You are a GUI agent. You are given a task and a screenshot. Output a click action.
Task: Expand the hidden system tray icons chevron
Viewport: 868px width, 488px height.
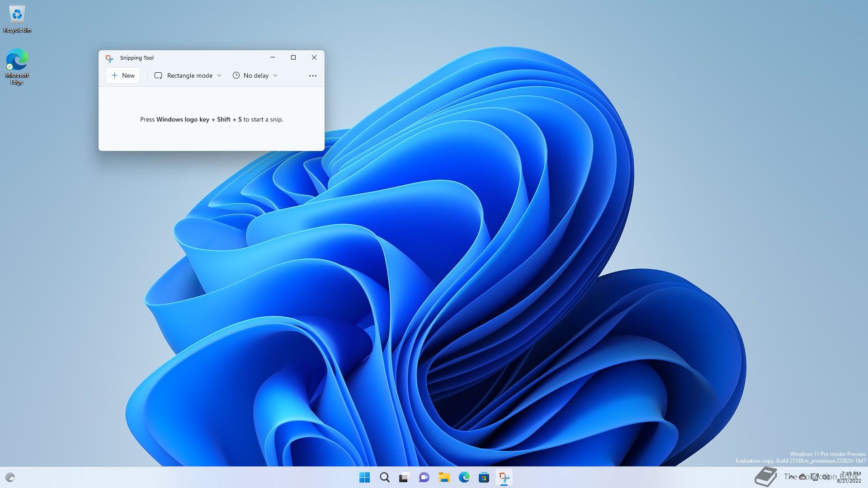pyautogui.click(x=792, y=477)
